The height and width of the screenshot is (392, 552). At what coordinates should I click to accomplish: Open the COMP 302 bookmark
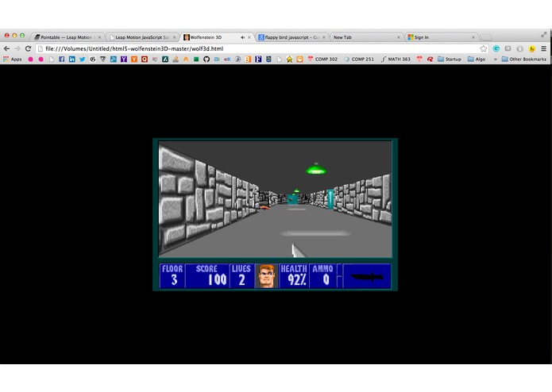(x=322, y=59)
